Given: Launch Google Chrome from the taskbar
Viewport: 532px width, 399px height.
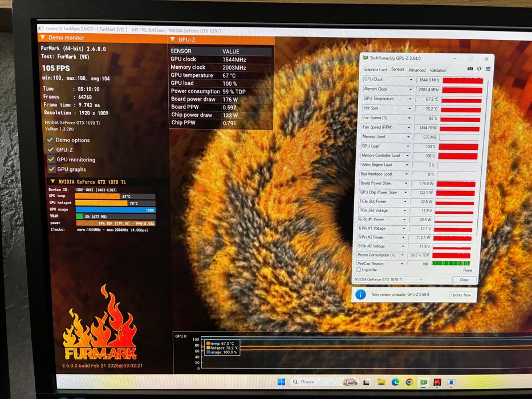Looking at the screenshot, I should click(409, 382).
